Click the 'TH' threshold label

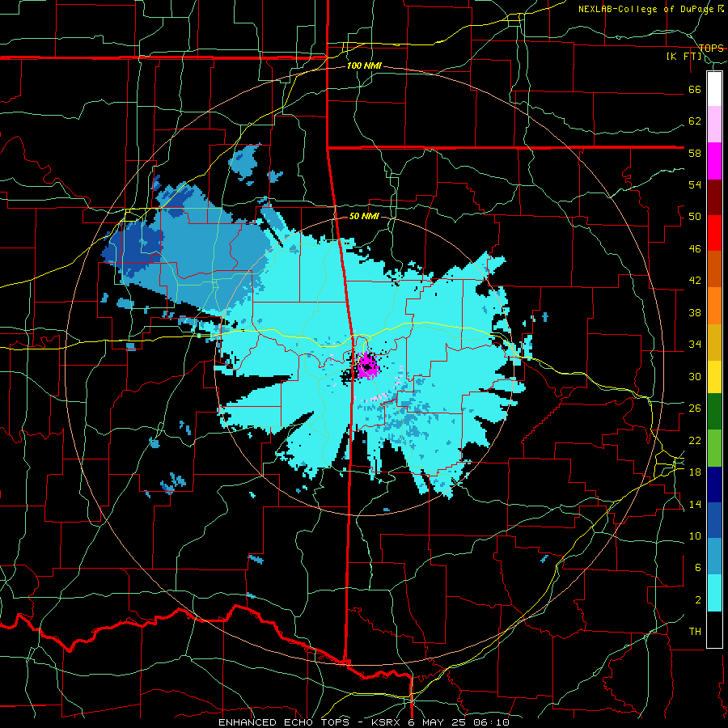click(695, 632)
